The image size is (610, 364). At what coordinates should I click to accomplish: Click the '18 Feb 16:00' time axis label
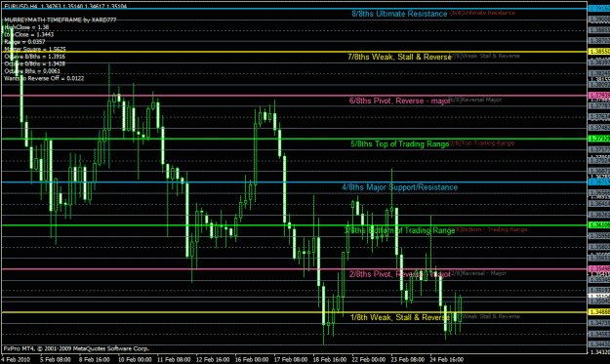pos(330,359)
